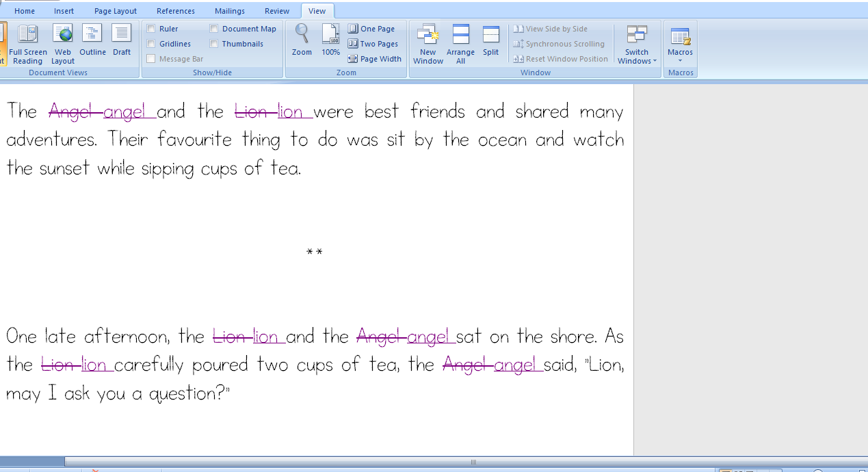Click the word "afternoon,"
The width and height of the screenshot is (868, 472).
[x=127, y=337]
